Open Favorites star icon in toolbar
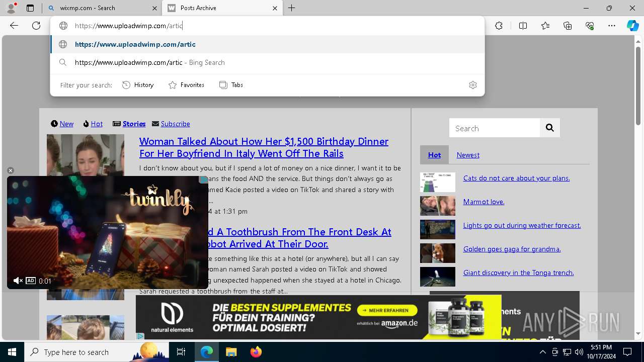Screen dimensions: 644x362 point(545,26)
